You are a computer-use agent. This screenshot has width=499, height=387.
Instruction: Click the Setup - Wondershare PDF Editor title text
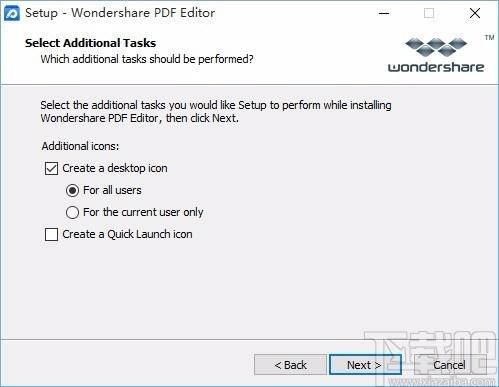coord(120,13)
